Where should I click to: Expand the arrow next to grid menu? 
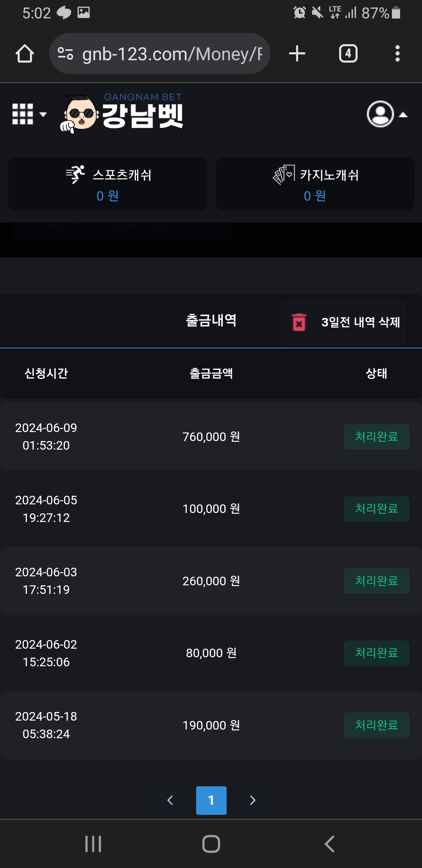pyautogui.click(x=43, y=115)
